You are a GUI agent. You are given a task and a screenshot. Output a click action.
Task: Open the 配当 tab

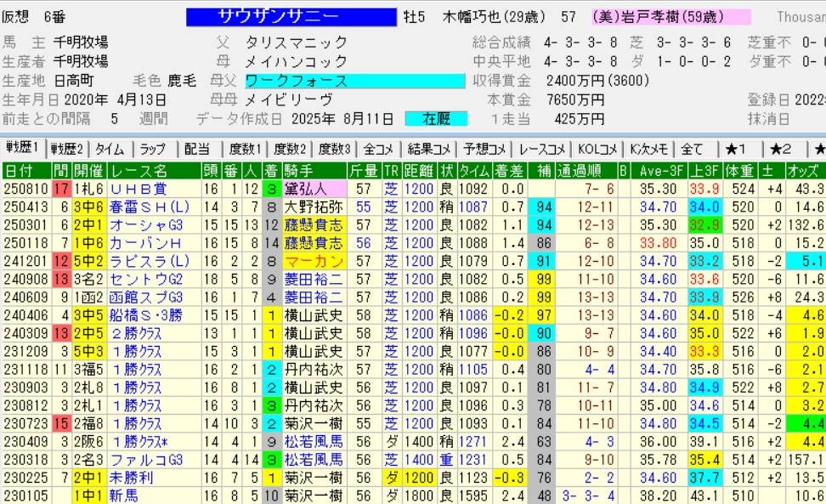pyautogui.click(x=197, y=149)
